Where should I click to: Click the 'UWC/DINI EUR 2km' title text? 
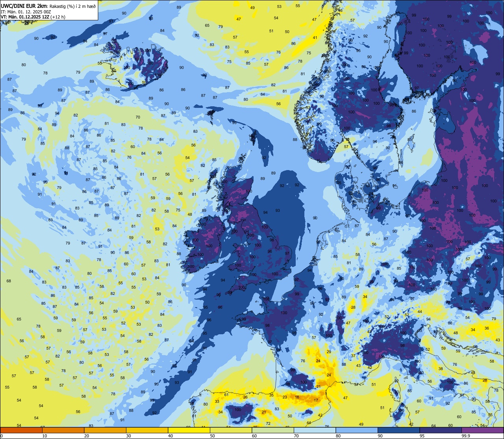point(23,6)
